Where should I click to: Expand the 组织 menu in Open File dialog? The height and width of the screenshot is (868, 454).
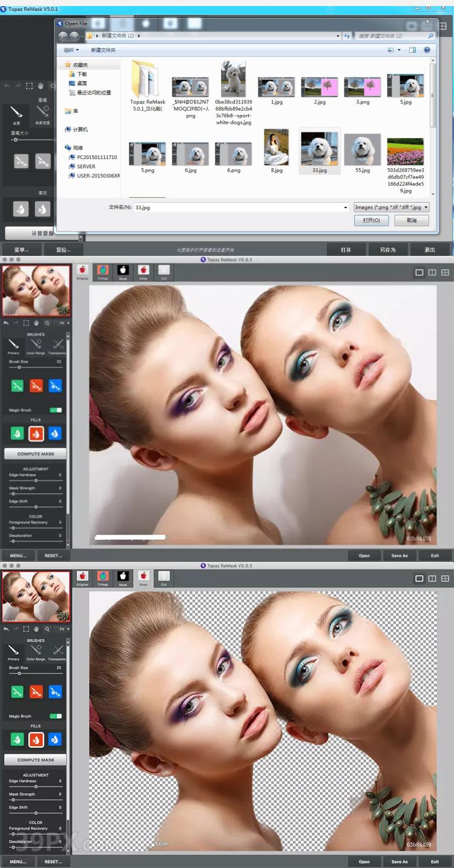71,50
